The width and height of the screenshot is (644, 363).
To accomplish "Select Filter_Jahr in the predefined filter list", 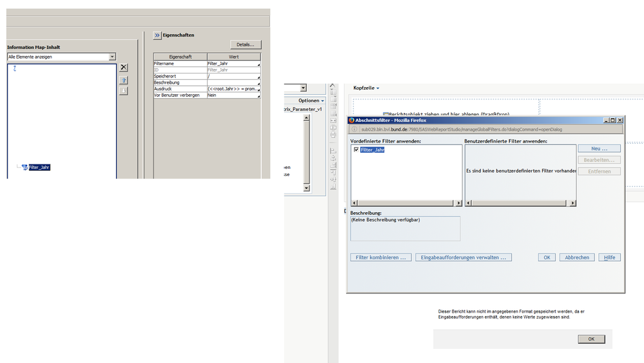I will (x=372, y=150).
